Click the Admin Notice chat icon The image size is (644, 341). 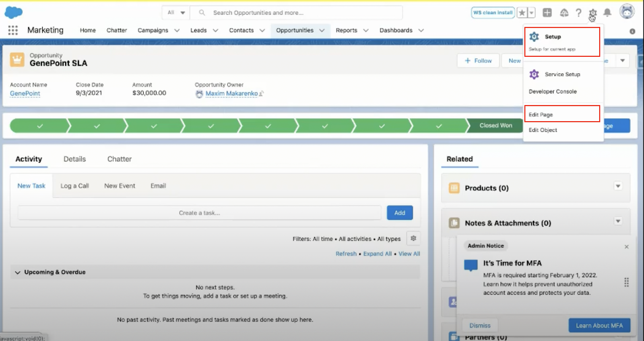tap(471, 265)
